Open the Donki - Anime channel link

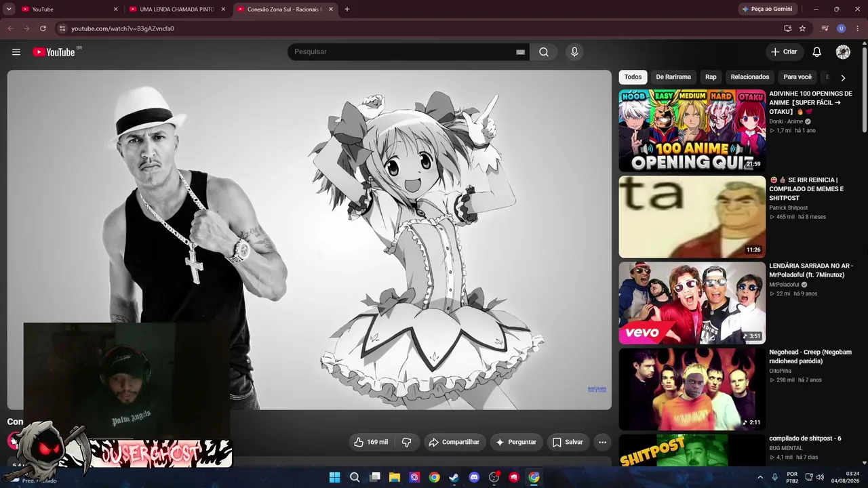786,121
